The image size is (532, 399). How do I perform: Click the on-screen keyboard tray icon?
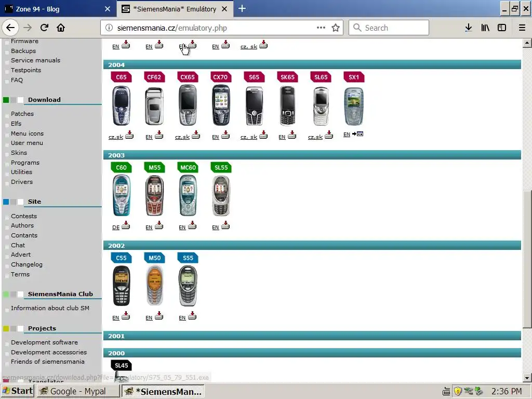446,392
